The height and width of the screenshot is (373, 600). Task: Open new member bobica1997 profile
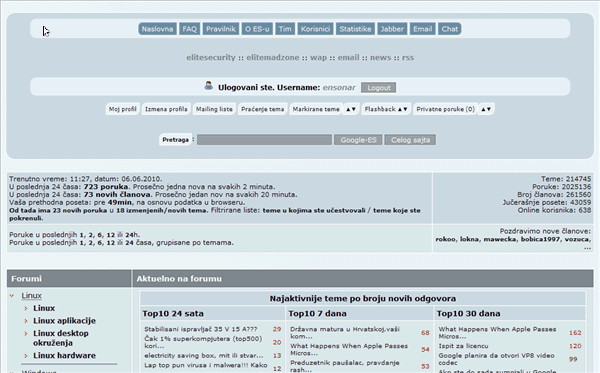[x=540, y=239]
